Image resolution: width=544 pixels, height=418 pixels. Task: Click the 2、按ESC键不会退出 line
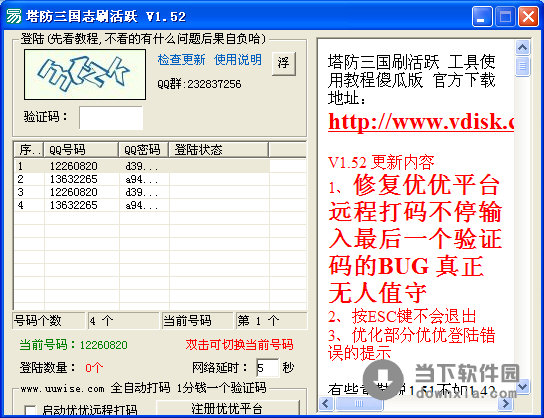point(402,316)
